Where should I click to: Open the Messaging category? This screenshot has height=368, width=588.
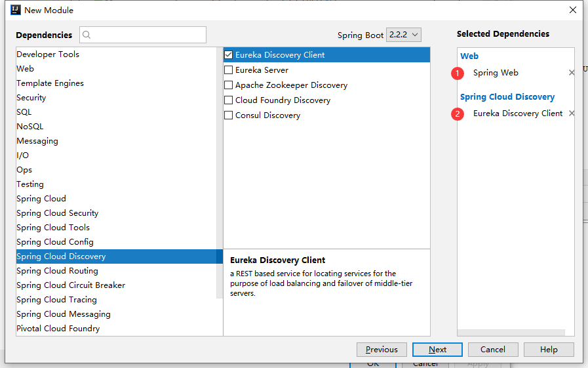(116, 140)
